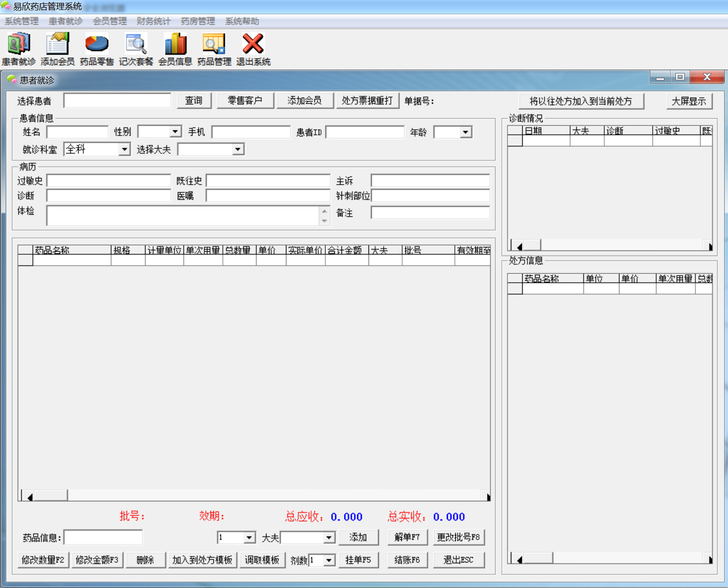Screen dimensions: 728x588
Task: Expand the 性别 dropdown
Action: pyautogui.click(x=175, y=132)
